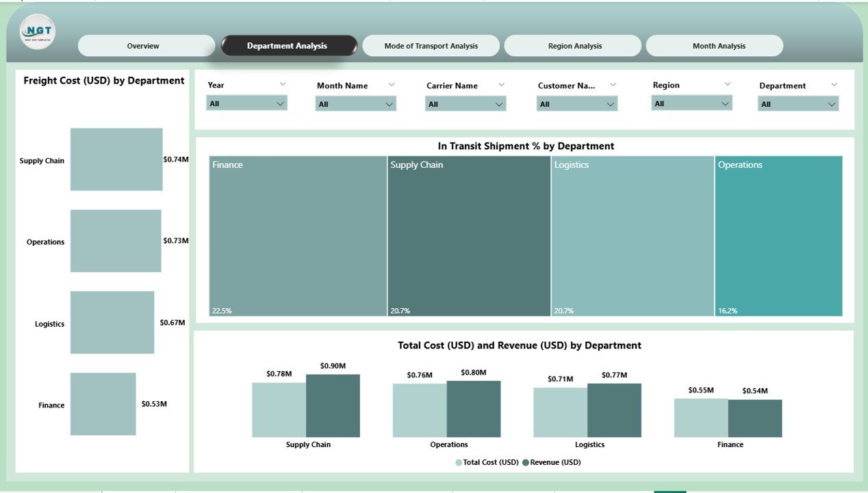This screenshot has width=868, height=493.
Task: Select the Finance tile in the treemap
Action: click(x=296, y=236)
